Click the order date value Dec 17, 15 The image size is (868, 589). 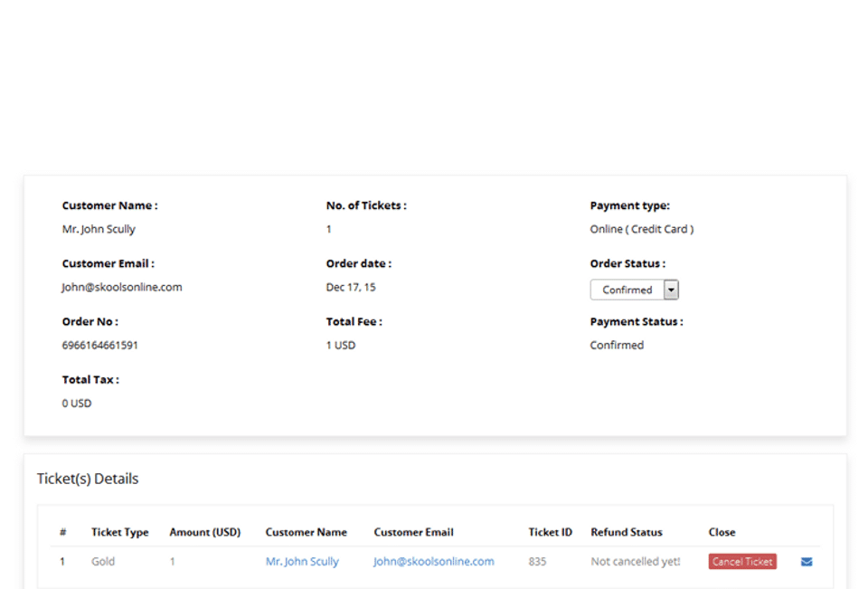(x=351, y=288)
